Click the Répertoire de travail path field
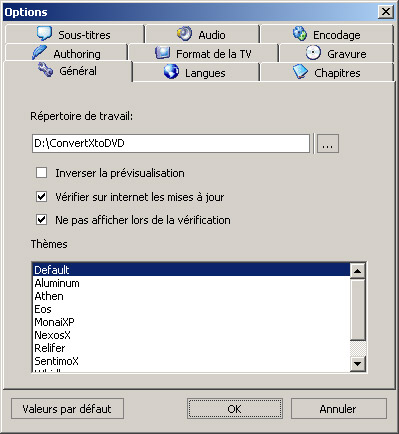 171,144
